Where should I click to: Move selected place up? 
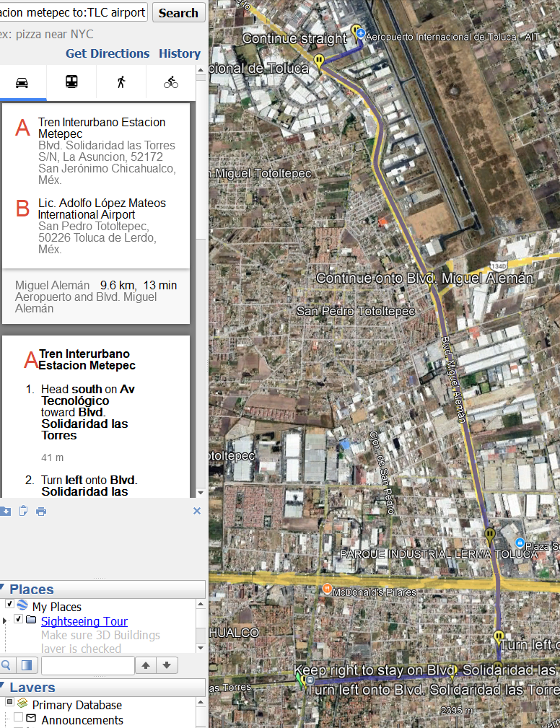pos(146,665)
